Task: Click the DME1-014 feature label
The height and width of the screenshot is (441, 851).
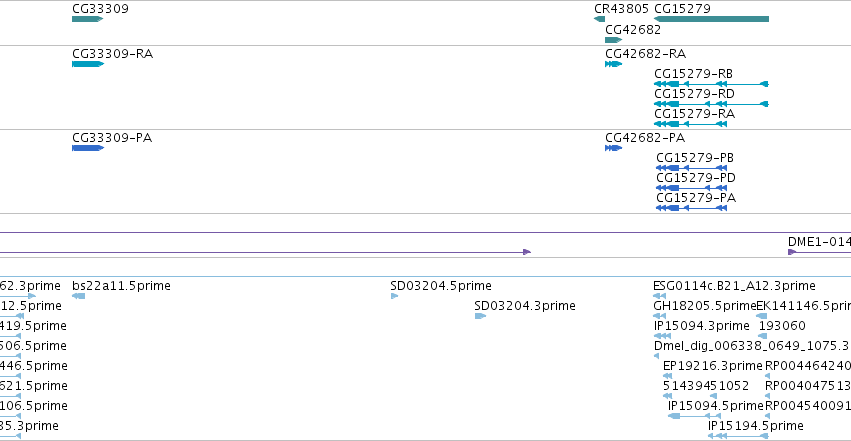Action: (x=819, y=242)
